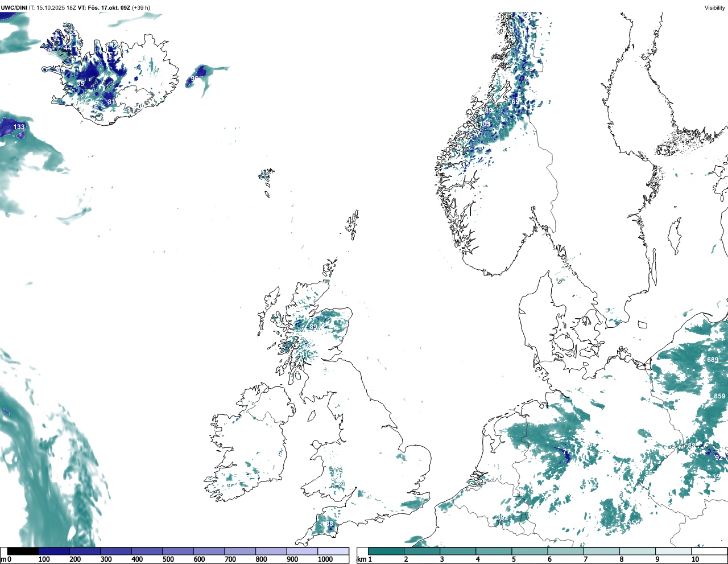728x564 pixels.
Task: Click the 900–1000 m pale swatch
Action: tap(302, 551)
